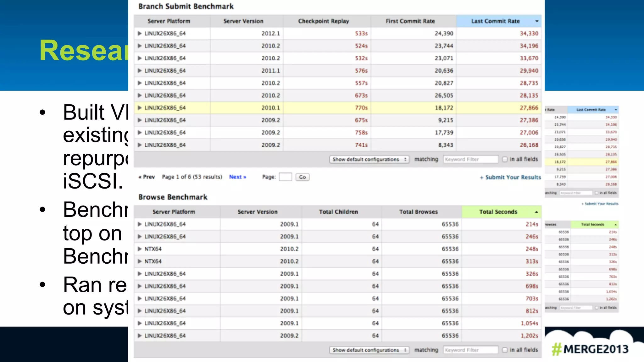Sort Branch Submit by Server Platform
The width and height of the screenshot is (644, 362).
(172, 21)
